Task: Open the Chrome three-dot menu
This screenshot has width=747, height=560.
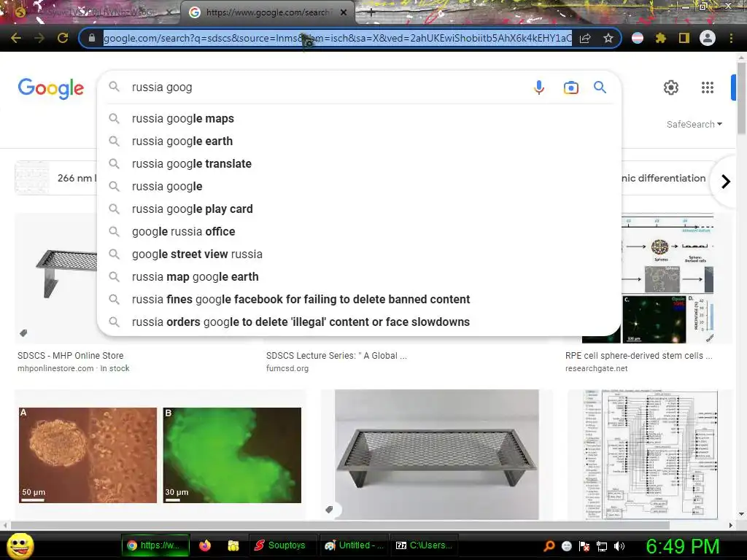Action: (731, 38)
